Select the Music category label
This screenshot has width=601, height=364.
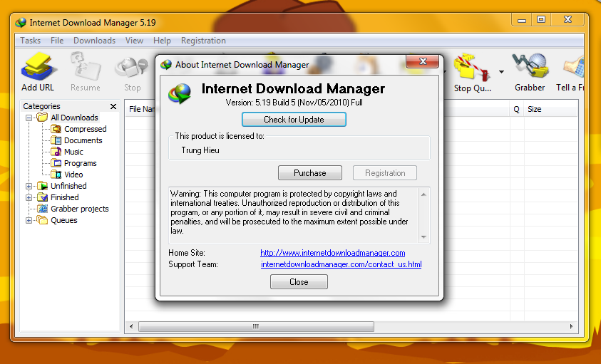(x=73, y=152)
